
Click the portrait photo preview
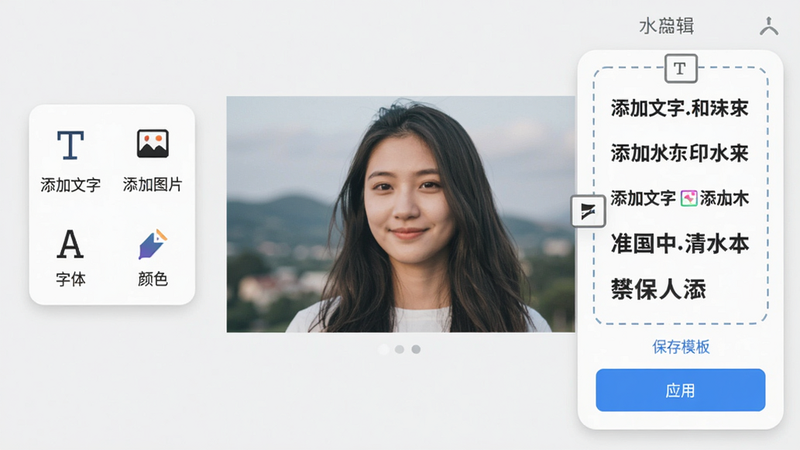point(401,214)
